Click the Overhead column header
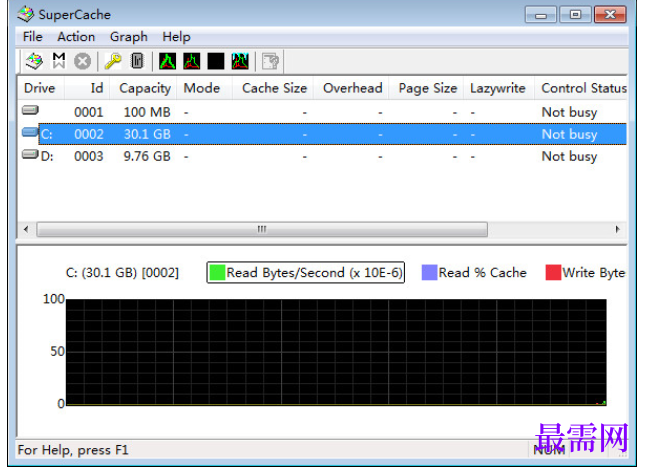The height and width of the screenshot is (469, 647). click(x=351, y=88)
